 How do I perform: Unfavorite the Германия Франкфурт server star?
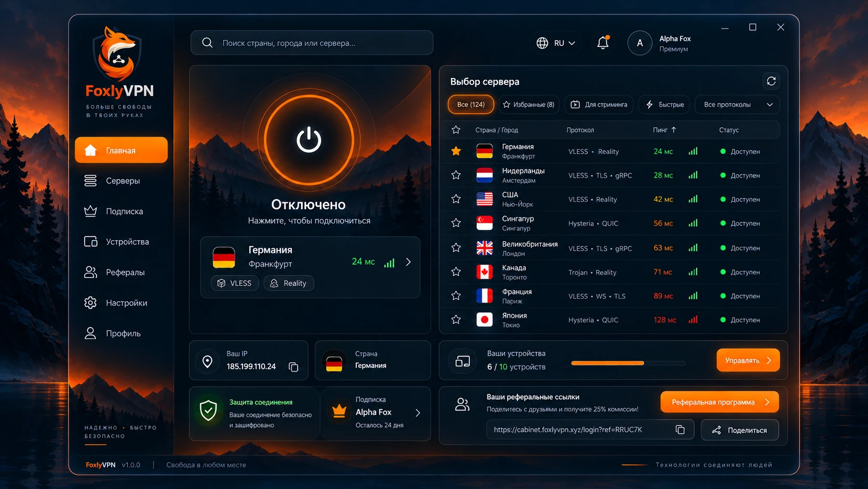click(x=456, y=151)
